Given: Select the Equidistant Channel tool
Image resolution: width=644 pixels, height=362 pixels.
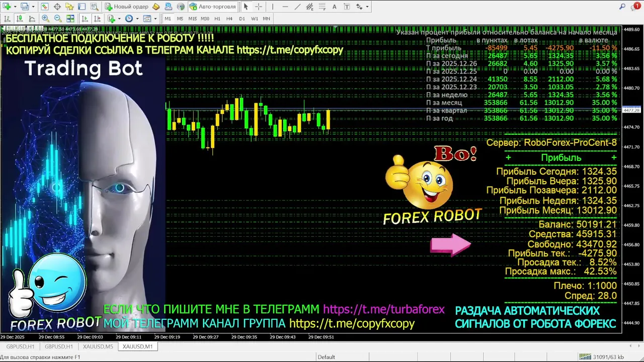Looking at the screenshot, I should (x=309, y=7).
